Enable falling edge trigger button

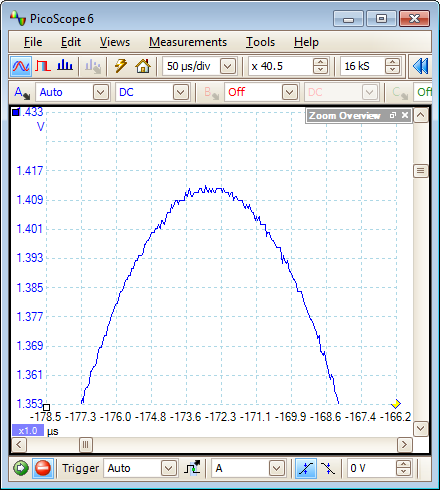click(x=328, y=468)
